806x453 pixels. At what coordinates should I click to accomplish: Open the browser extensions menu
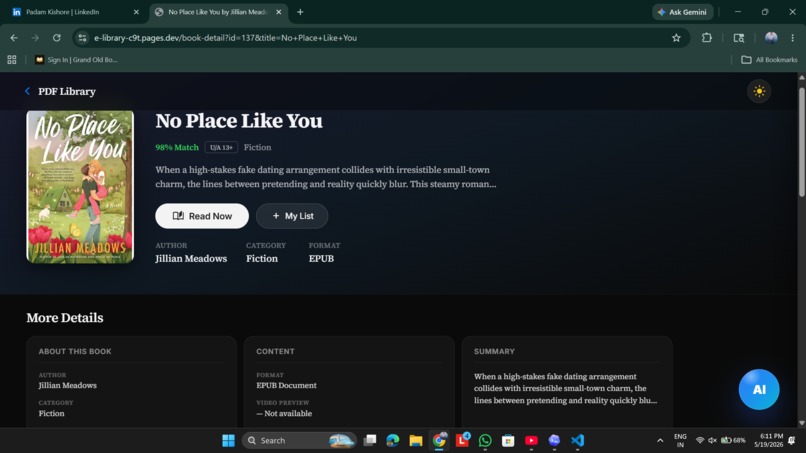(707, 38)
